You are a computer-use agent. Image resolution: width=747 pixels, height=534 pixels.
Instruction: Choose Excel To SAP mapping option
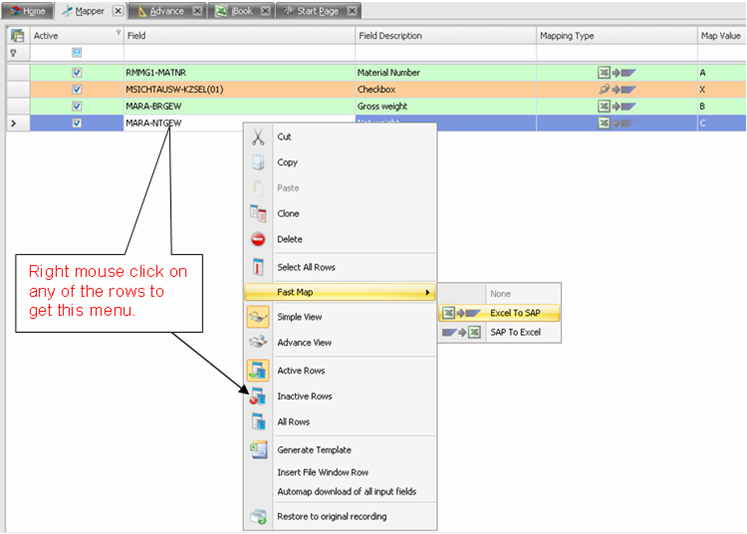pyautogui.click(x=515, y=313)
